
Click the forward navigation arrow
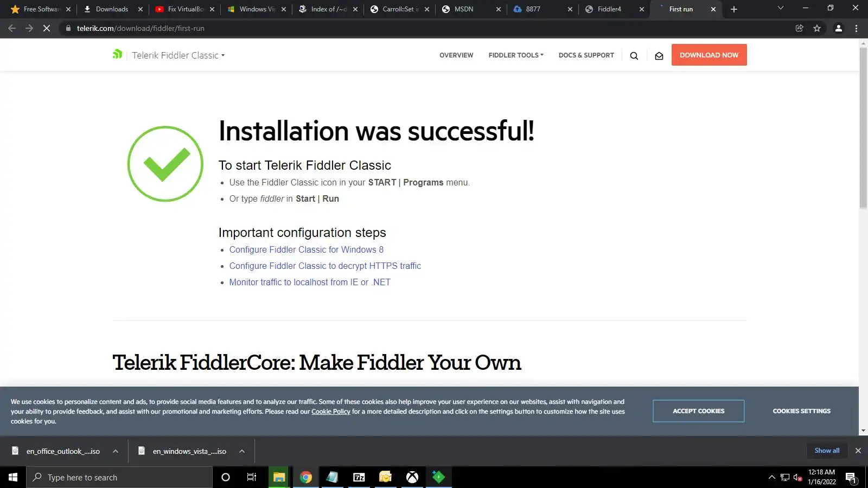point(29,28)
